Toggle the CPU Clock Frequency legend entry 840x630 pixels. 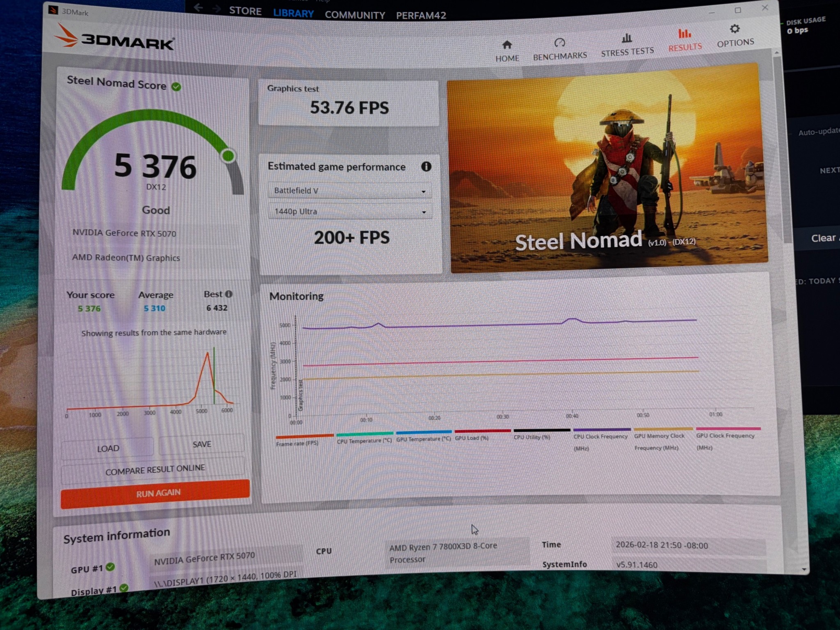pyautogui.click(x=601, y=440)
